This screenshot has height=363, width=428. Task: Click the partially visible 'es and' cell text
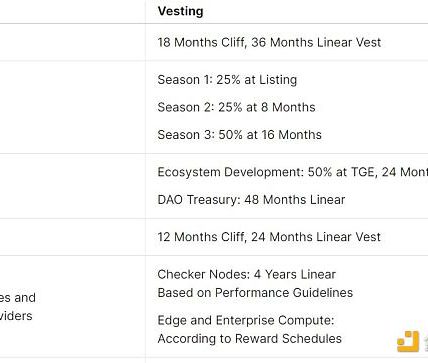[x=17, y=297]
